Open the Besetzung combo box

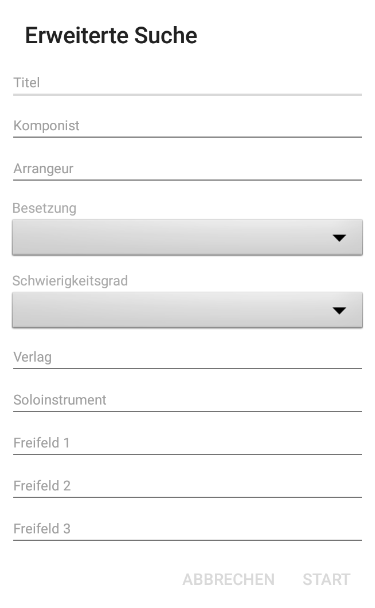tap(187, 237)
